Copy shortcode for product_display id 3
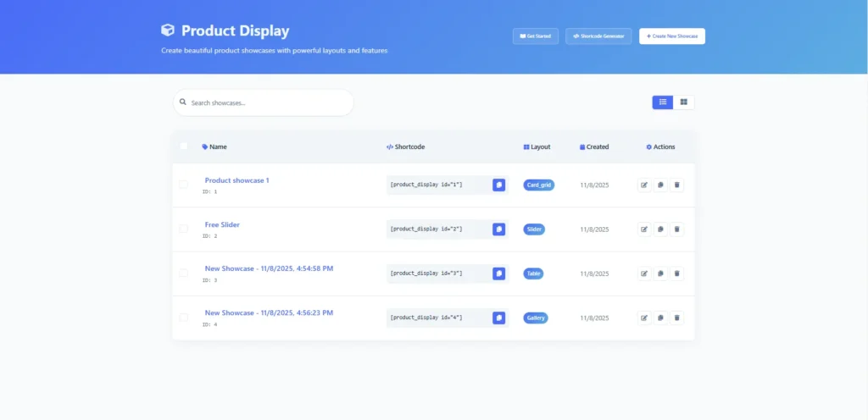The width and height of the screenshot is (868, 420). (x=498, y=274)
